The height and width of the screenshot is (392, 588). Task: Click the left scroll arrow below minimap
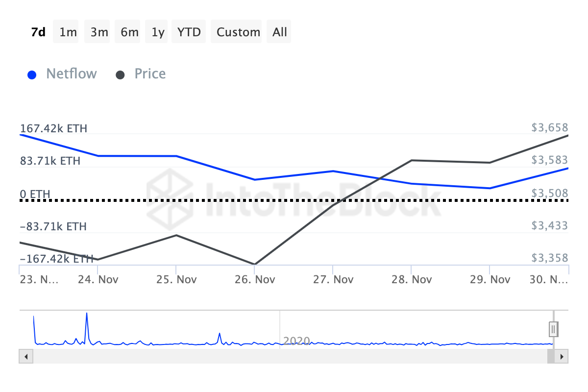pyautogui.click(x=25, y=356)
